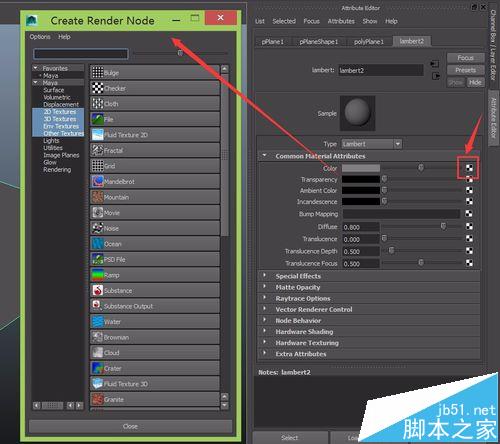Expand the Hardware Texturing section
The height and width of the screenshot is (444, 500).
point(265,342)
